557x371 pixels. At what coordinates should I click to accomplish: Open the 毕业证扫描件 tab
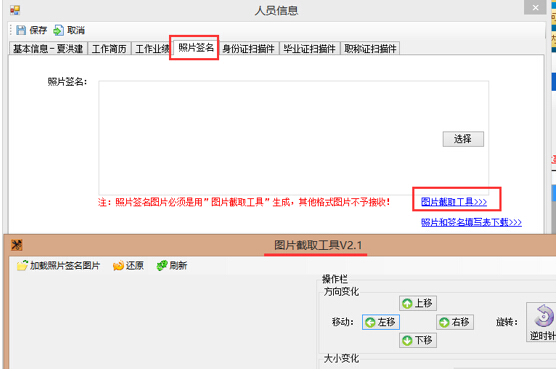309,49
